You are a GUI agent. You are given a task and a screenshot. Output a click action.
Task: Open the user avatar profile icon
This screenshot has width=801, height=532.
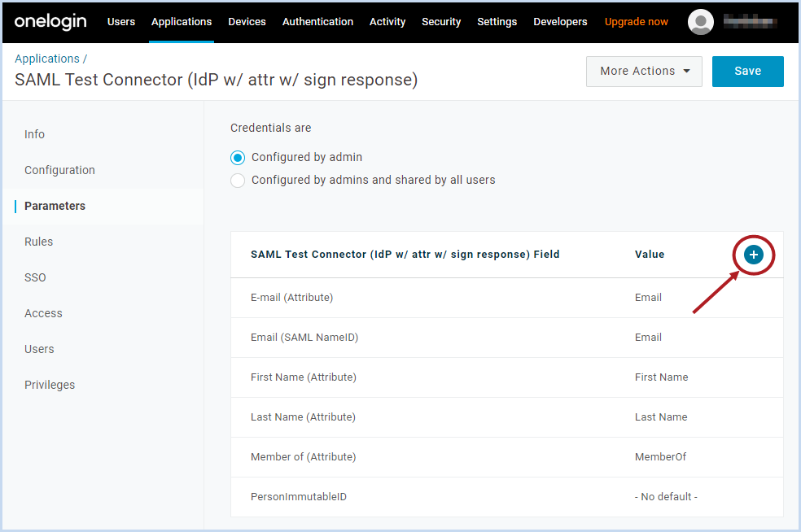coord(701,22)
